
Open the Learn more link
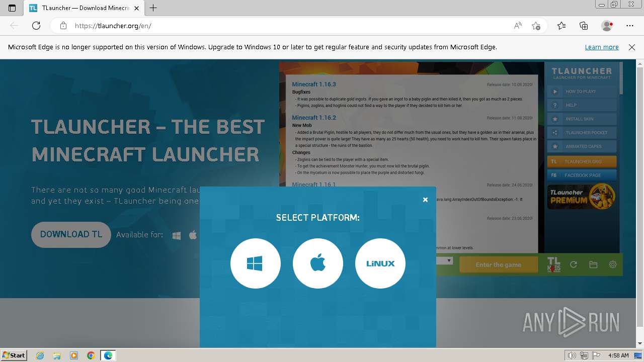click(x=602, y=47)
